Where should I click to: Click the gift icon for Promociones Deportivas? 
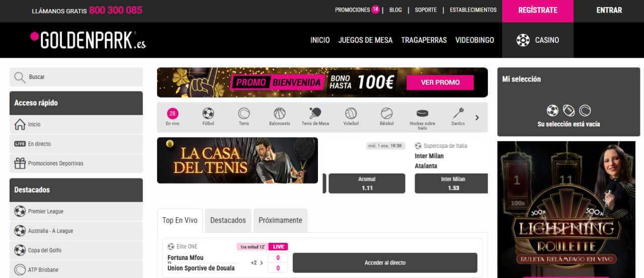pos(20,163)
